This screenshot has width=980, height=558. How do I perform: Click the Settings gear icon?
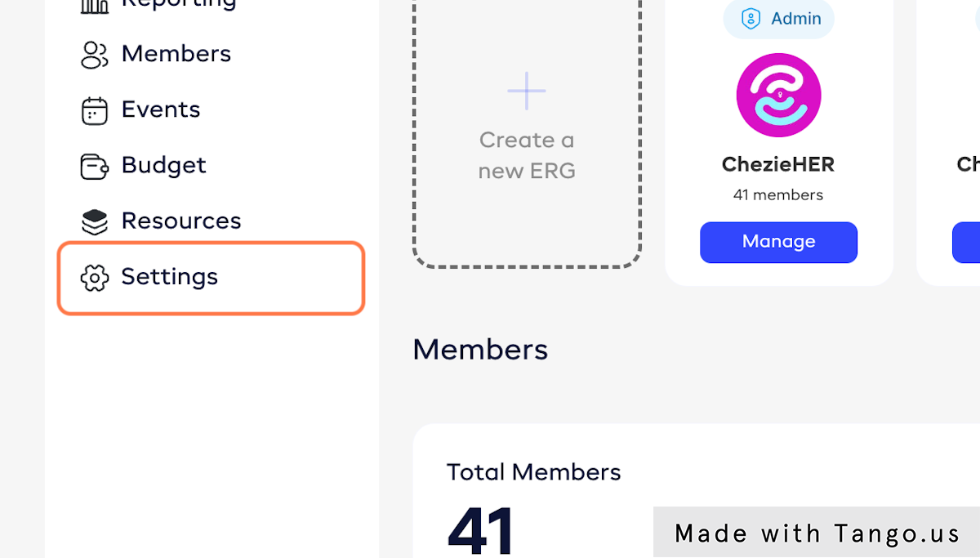(95, 278)
